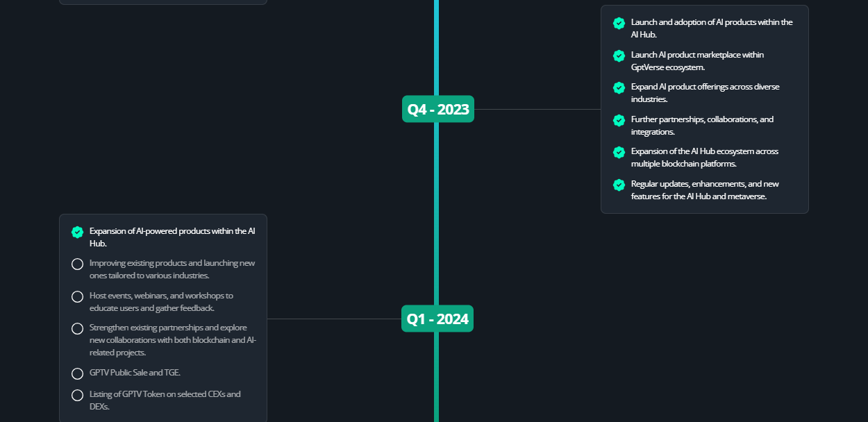Image resolution: width=868 pixels, height=422 pixels.
Task: Click checkmark beside 'Launch and adoption of AI products'
Action: click(x=619, y=23)
